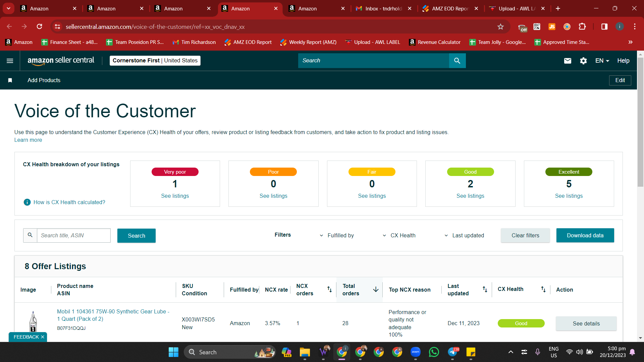Sort by Total orders down arrow

pyautogui.click(x=376, y=289)
